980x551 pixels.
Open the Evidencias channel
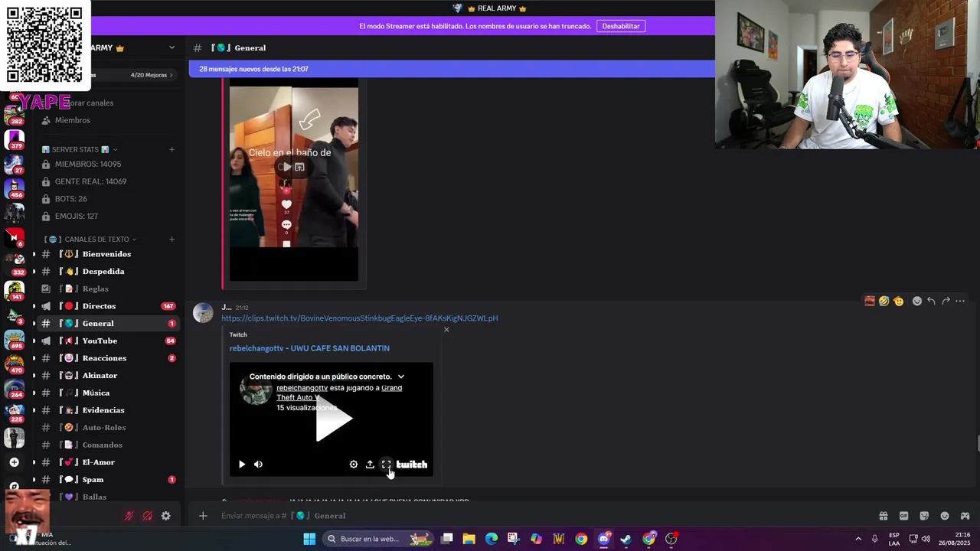pyautogui.click(x=107, y=410)
